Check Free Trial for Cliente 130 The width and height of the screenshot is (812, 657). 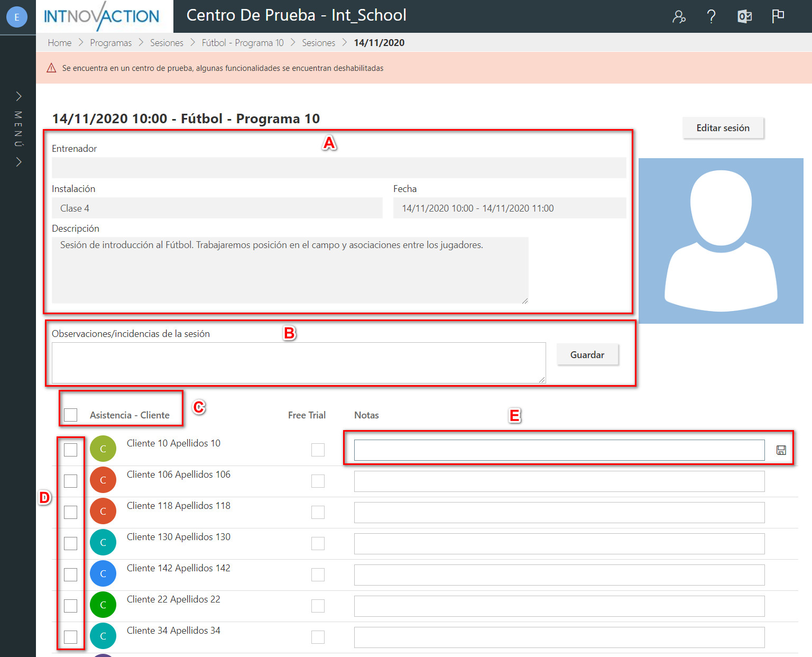[318, 543]
